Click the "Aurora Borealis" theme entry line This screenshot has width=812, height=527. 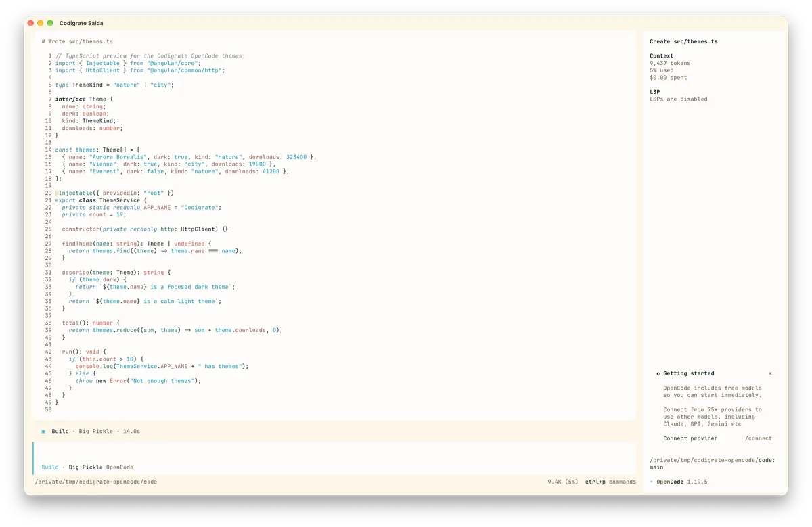pos(189,157)
